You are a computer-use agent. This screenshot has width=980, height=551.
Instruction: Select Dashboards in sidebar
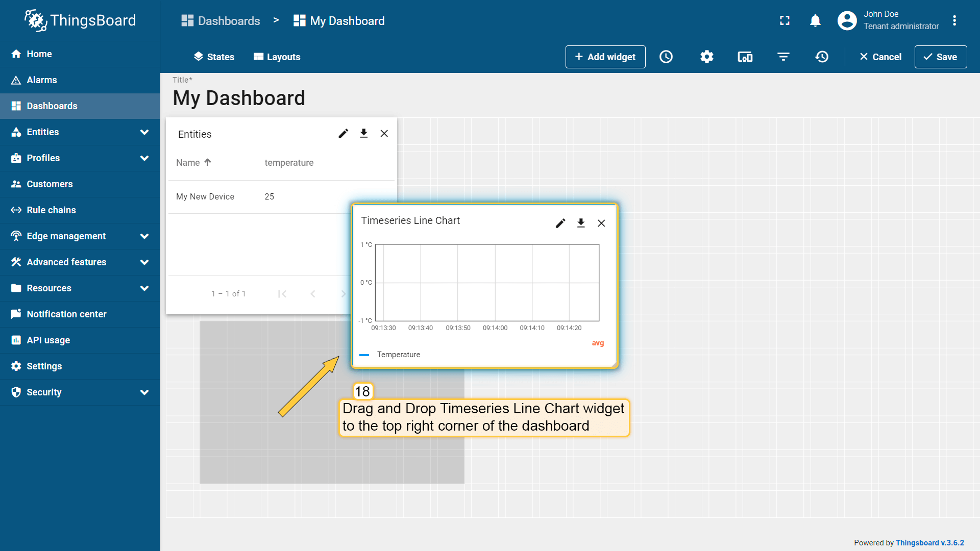80,106
